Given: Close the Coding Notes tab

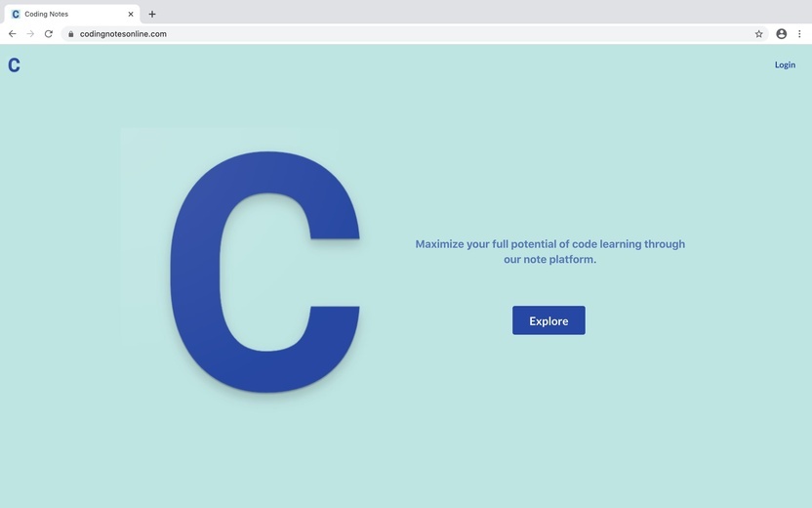Looking at the screenshot, I should click(131, 14).
